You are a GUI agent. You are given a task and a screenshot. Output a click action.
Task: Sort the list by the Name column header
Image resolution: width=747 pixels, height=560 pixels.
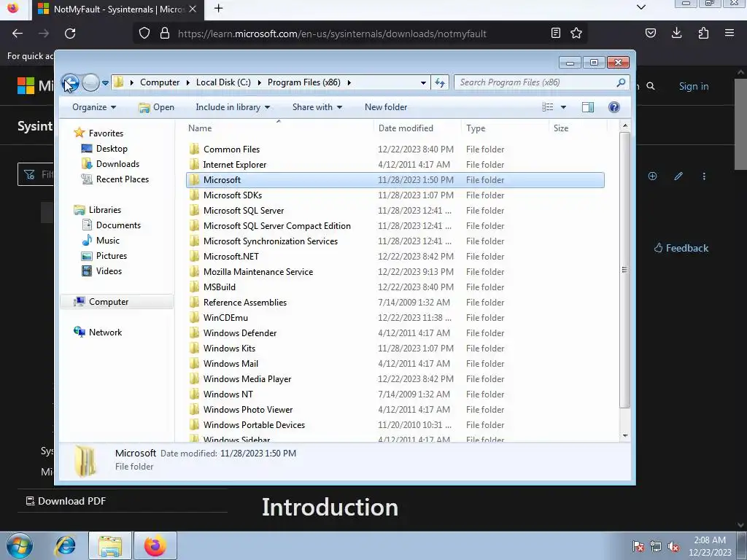pos(279,128)
